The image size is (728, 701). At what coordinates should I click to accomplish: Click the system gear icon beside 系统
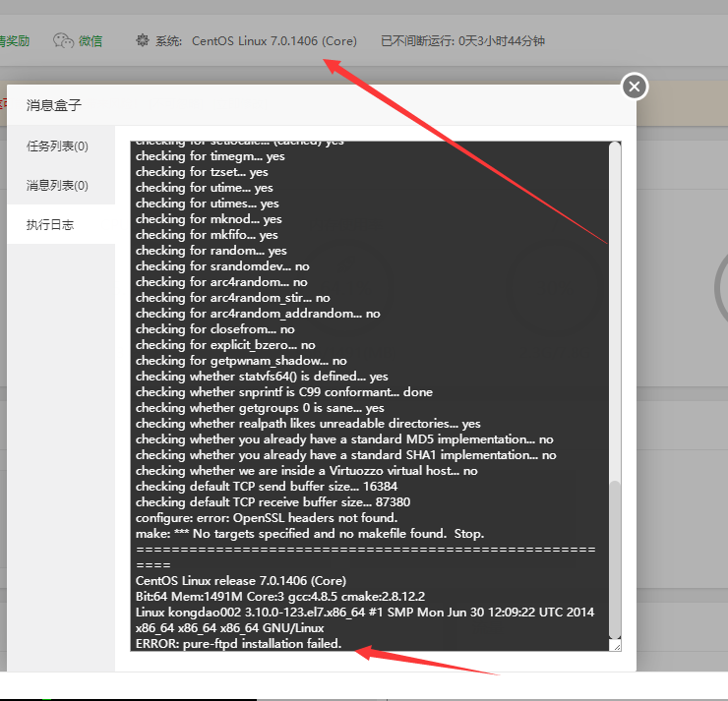[x=142, y=40]
